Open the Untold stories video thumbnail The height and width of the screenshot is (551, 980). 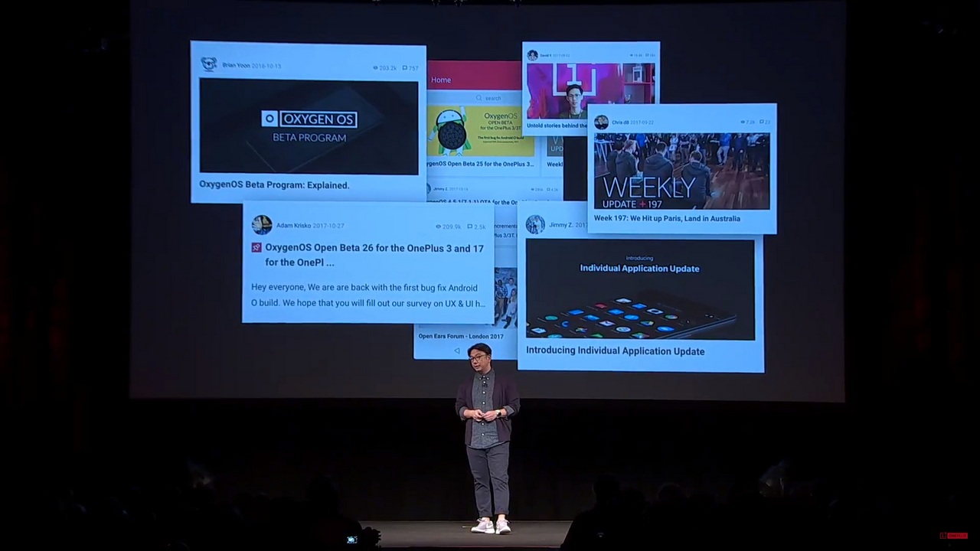[x=590, y=91]
